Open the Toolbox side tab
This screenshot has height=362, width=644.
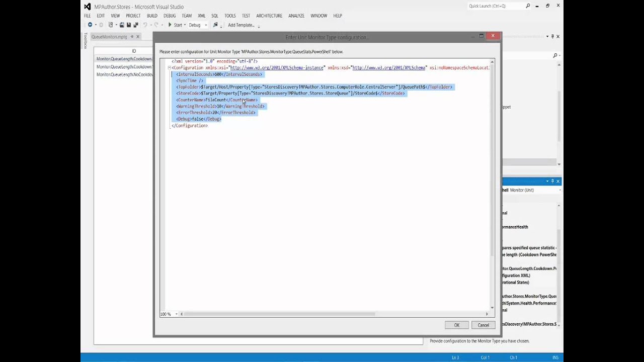[x=86, y=41]
